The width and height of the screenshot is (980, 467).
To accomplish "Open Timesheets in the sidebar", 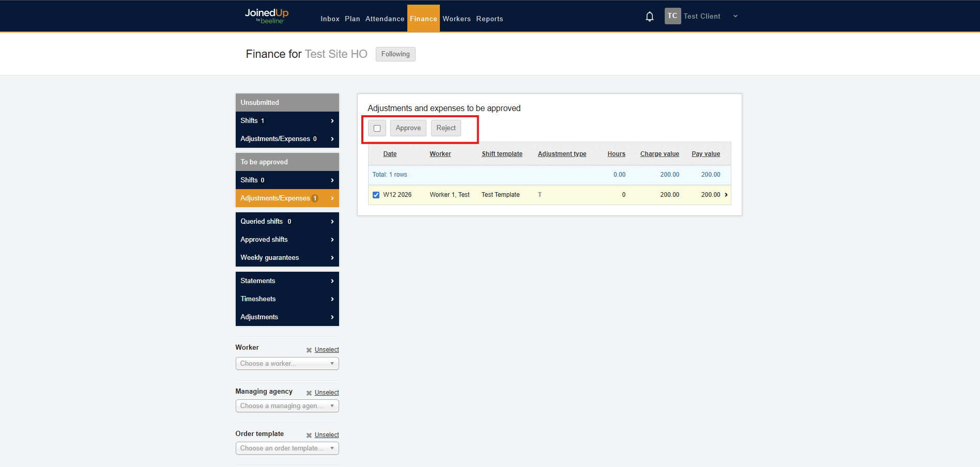I will point(287,299).
